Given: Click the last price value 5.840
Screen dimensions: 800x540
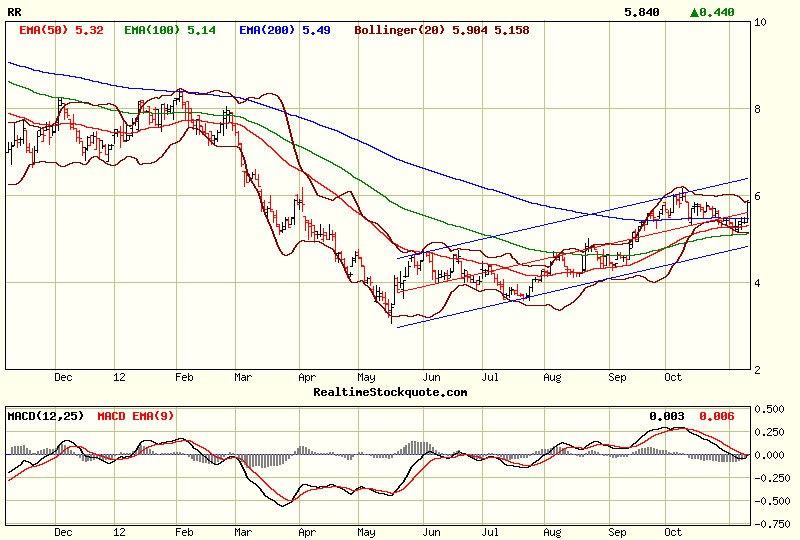Looking at the screenshot, I should click(x=641, y=13).
